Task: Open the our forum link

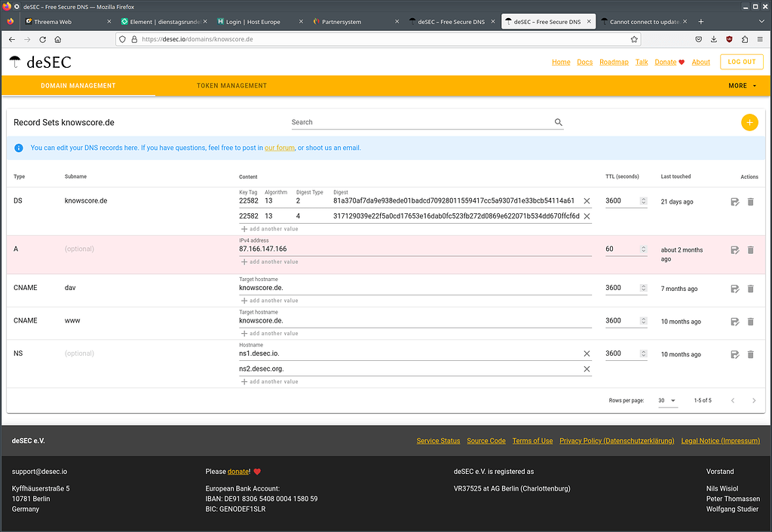Action: (279, 148)
